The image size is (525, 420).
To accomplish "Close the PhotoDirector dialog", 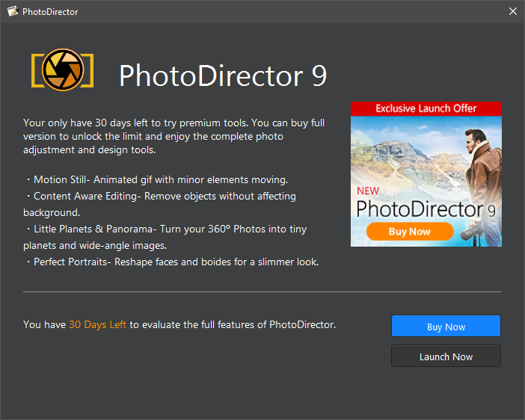I will pyautogui.click(x=512, y=11).
